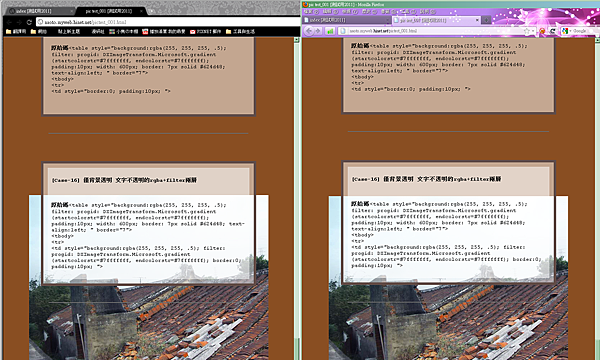Viewport: 600px width, 360px height.
Task: Close the pic test_001 tab in Chrome
Action: (x=141, y=11)
